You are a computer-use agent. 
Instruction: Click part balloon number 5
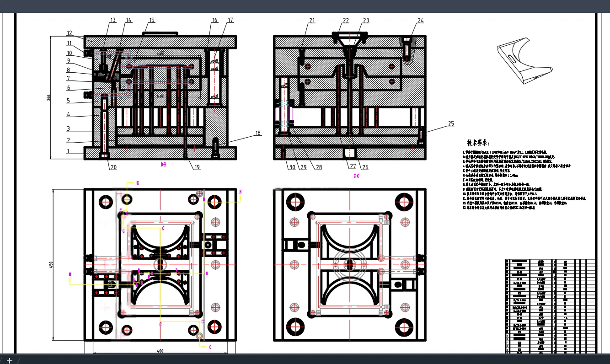pyautogui.click(x=68, y=101)
